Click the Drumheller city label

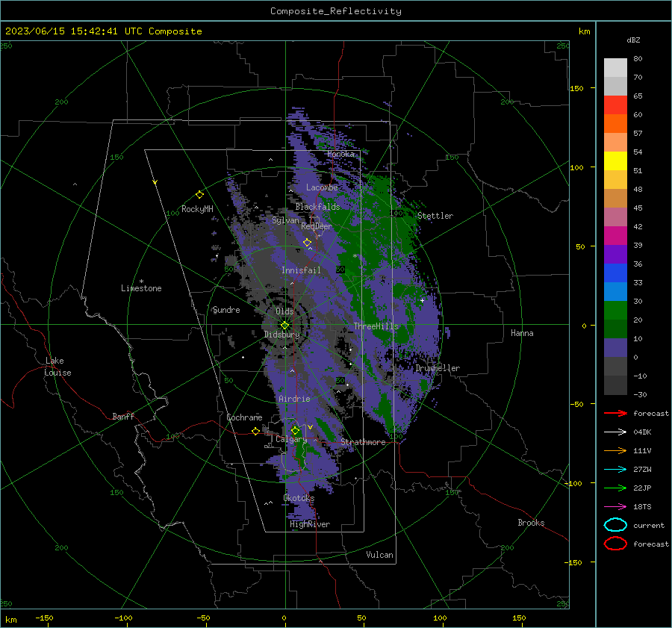[x=438, y=368]
